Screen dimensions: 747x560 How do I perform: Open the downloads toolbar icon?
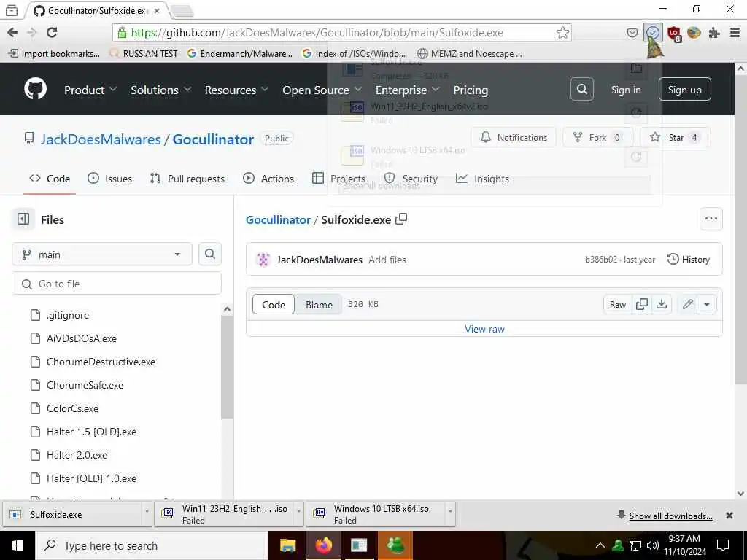(x=653, y=32)
